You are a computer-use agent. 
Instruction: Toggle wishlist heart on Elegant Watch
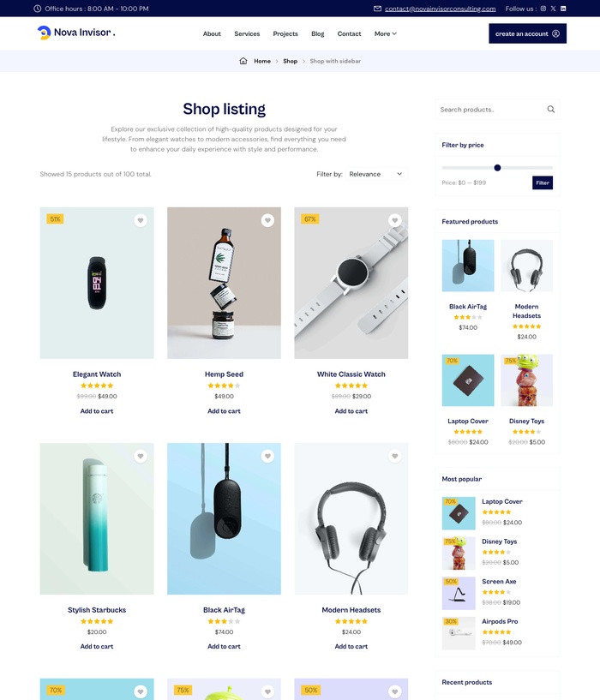click(x=141, y=220)
